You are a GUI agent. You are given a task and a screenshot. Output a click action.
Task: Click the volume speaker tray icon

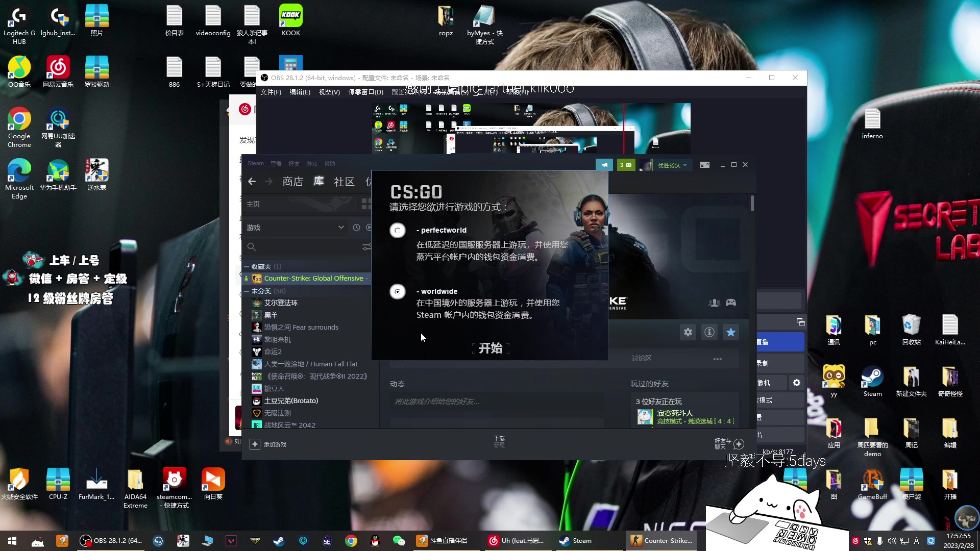pyautogui.click(x=892, y=541)
